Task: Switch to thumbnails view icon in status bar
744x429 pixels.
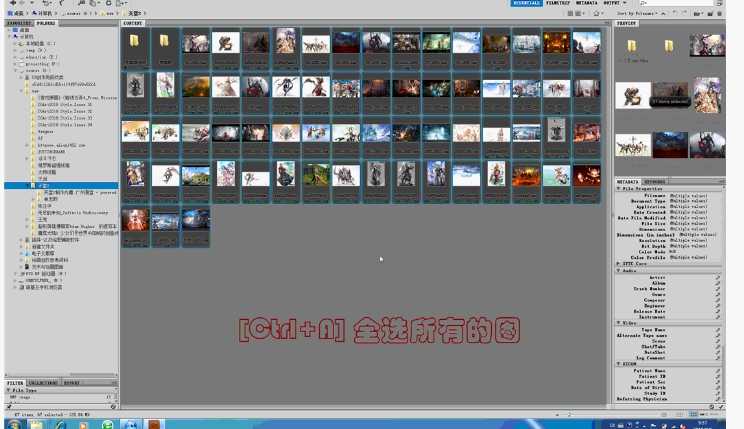Action: [x=694, y=414]
